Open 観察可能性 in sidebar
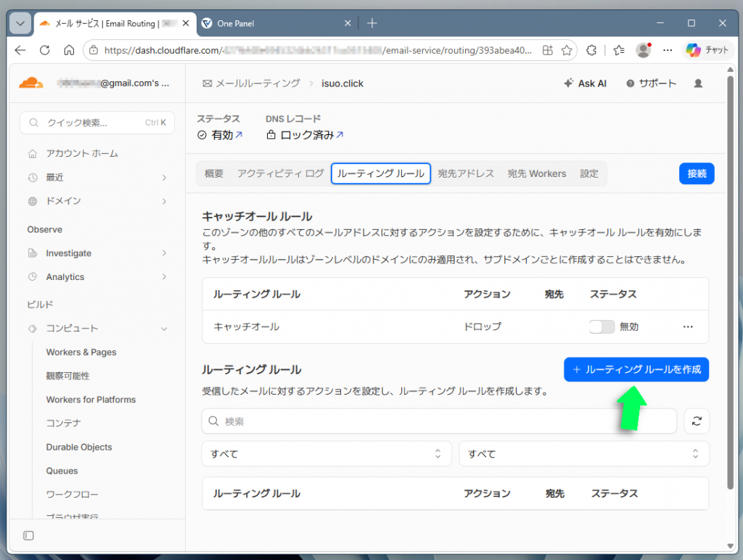The height and width of the screenshot is (560, 743). 67,376
